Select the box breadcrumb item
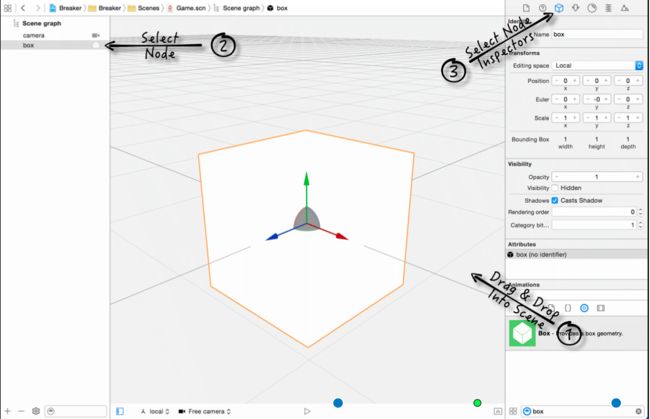Image resolution: width=650 pixels, height=419 pixels. click(x=277, y=8)
